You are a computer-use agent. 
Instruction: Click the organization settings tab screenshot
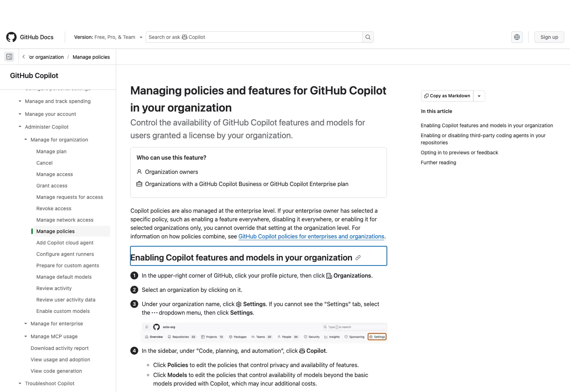tap(264, 332)
